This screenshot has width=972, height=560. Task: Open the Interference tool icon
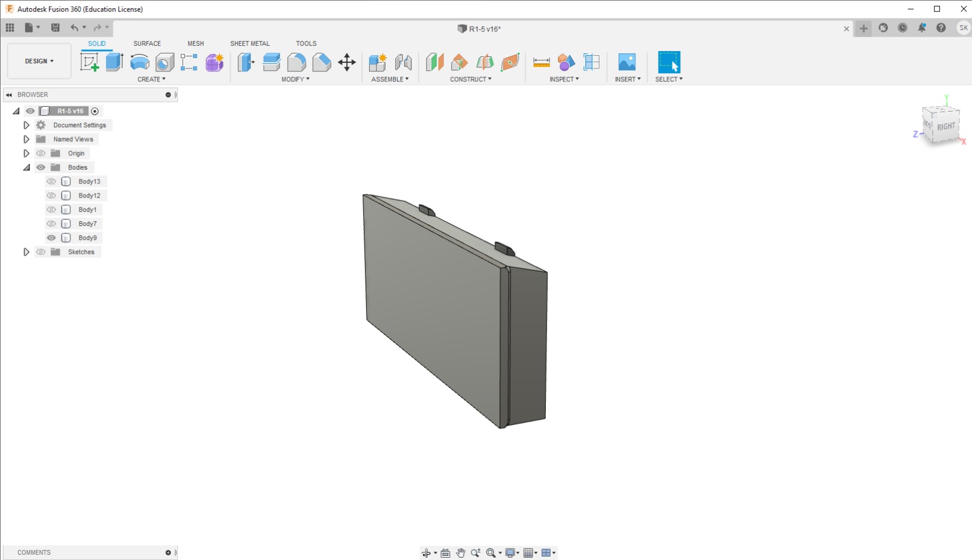(x=566, y=62)
